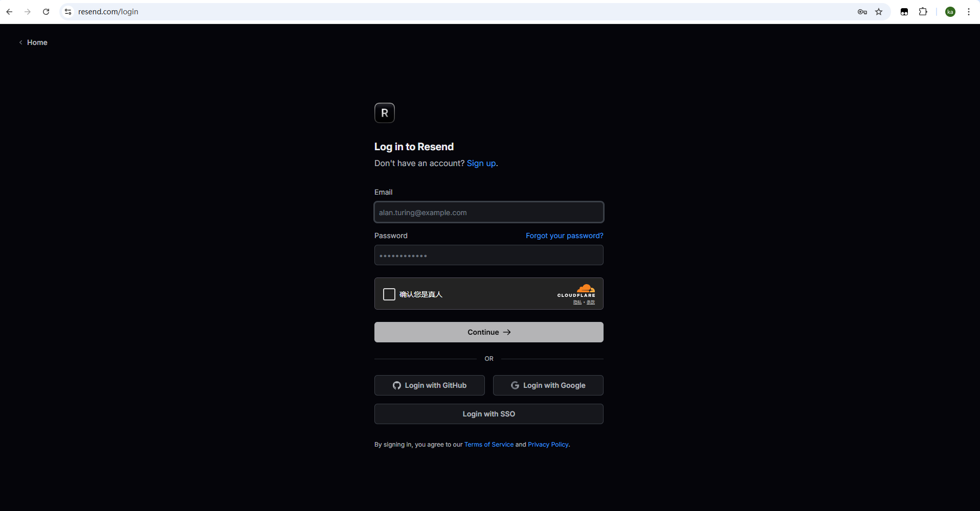Focus the Email input field
980x511 pixels.
(x=488, y=213)
